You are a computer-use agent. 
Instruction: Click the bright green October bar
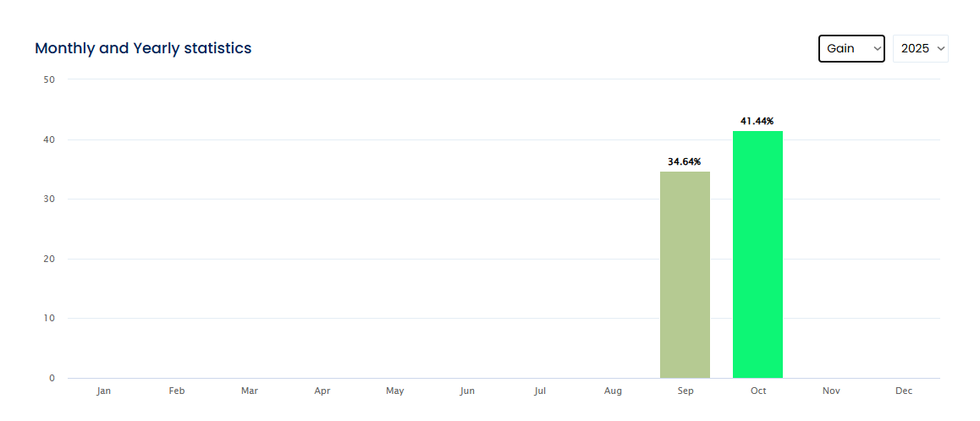pyautogui.click(x=757, y=254)
